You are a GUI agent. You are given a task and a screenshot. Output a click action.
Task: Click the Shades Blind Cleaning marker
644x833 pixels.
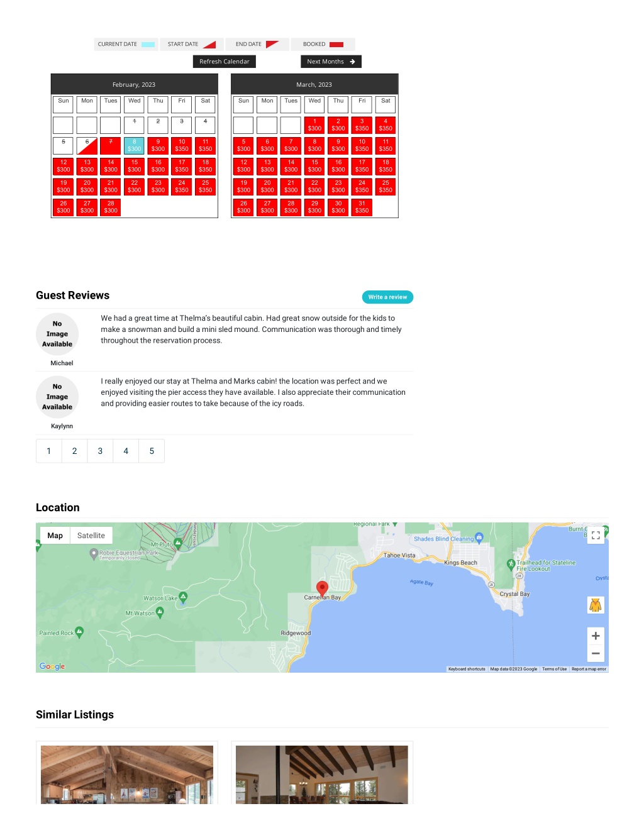click(479, 538)
